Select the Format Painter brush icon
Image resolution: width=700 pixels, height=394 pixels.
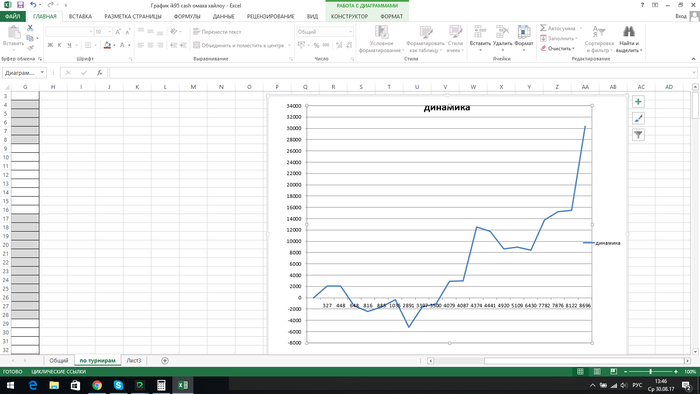(30, 48)
